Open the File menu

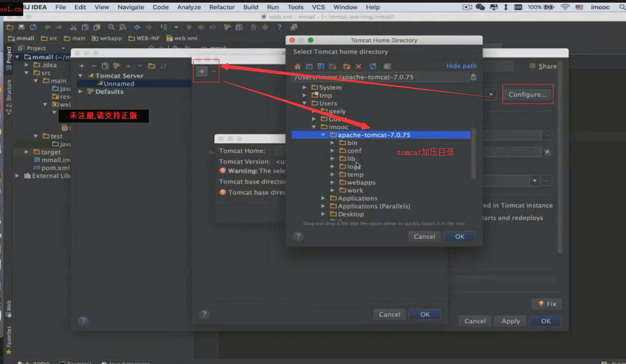(60, 7)
